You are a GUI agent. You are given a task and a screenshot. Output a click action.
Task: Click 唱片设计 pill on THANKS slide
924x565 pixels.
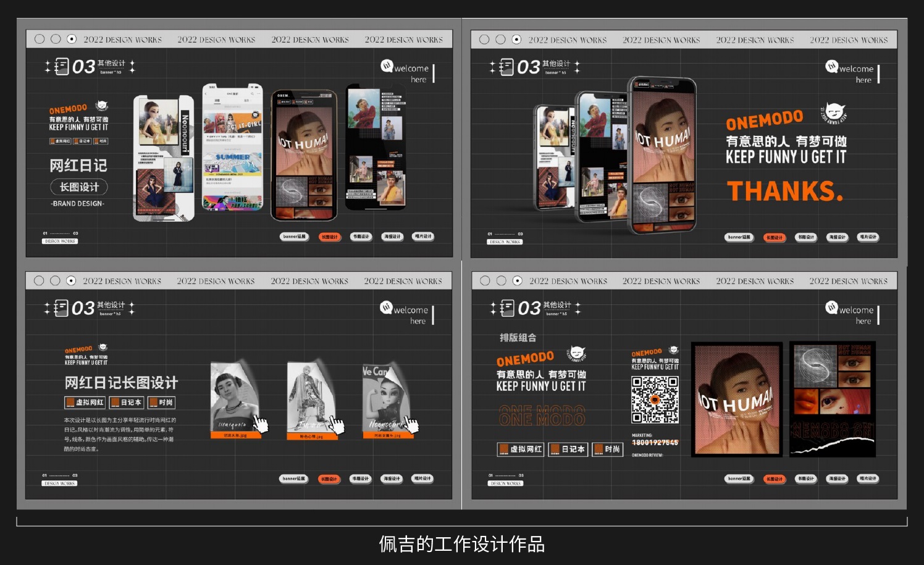coord(868,237)
